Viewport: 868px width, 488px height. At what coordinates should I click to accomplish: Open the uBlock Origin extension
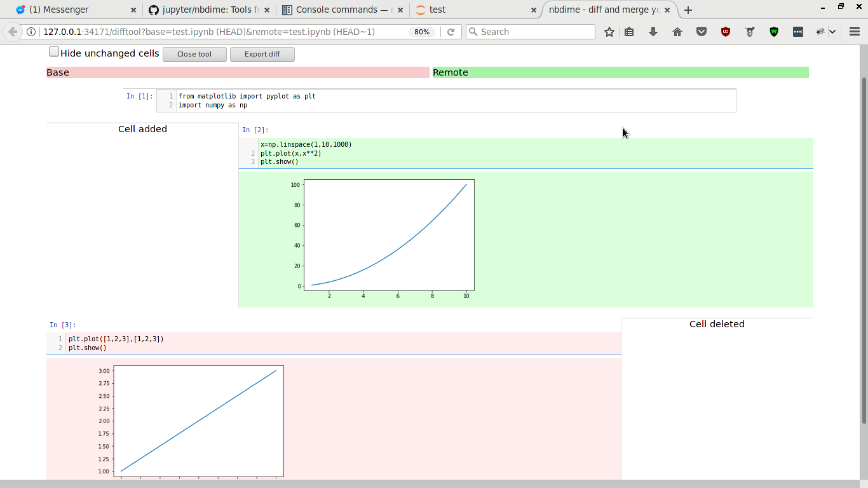726,31
